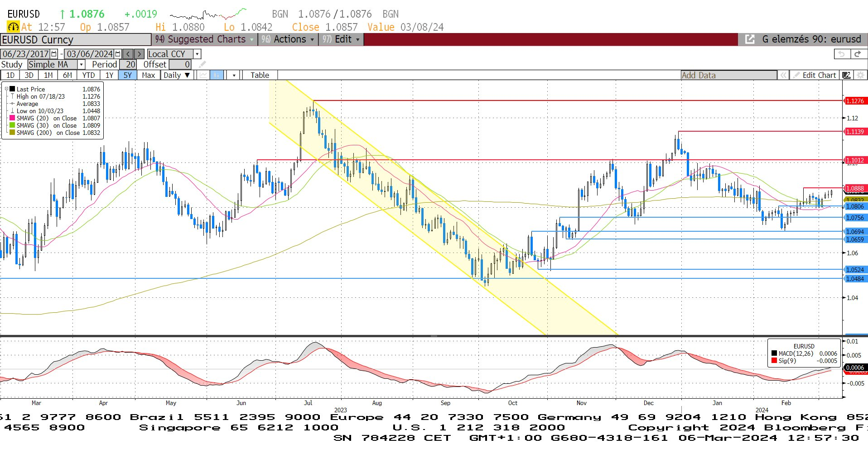Select the 1.0806 blue price label
The height and width of the screenshot is (463, 868).
pyautogui.click(x=855, y=206)
